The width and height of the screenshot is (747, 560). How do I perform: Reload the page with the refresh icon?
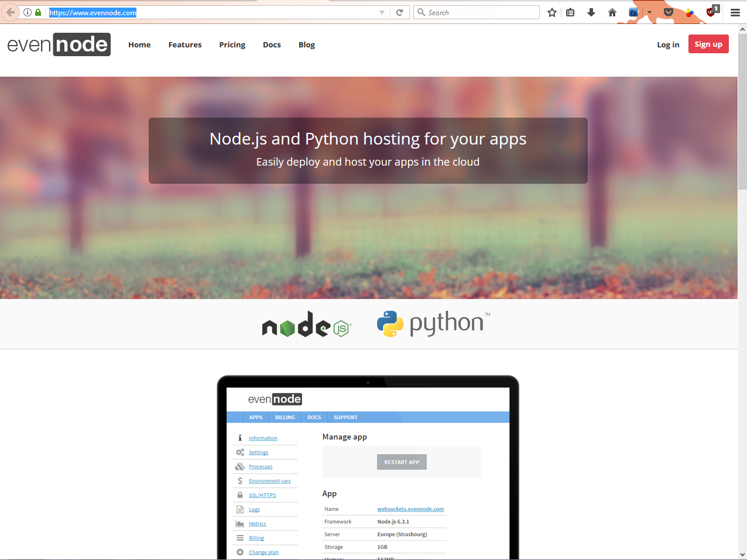pos(400,12)
